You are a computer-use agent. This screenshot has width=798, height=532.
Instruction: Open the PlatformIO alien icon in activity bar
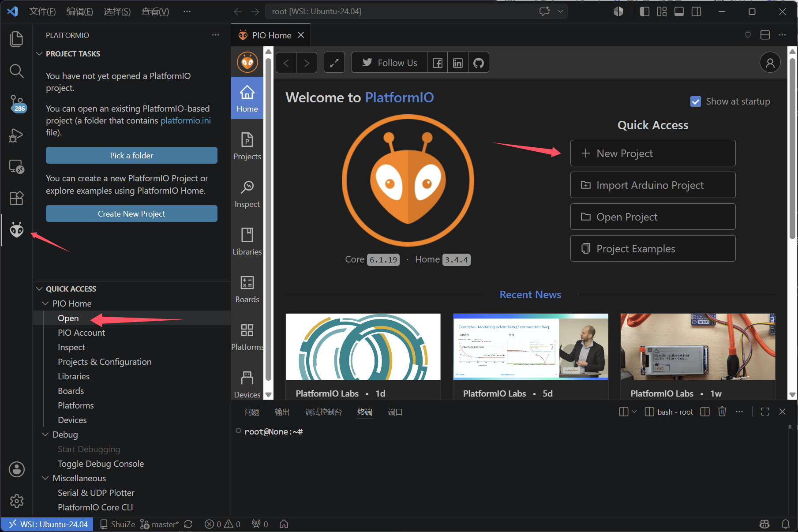click(17, 230)
